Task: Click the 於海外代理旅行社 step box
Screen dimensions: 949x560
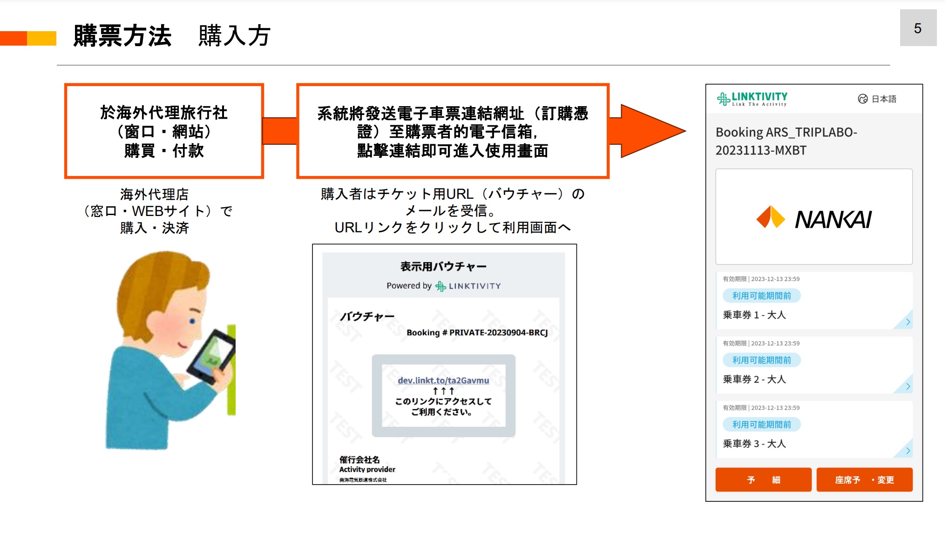Action: coord(164,131)
